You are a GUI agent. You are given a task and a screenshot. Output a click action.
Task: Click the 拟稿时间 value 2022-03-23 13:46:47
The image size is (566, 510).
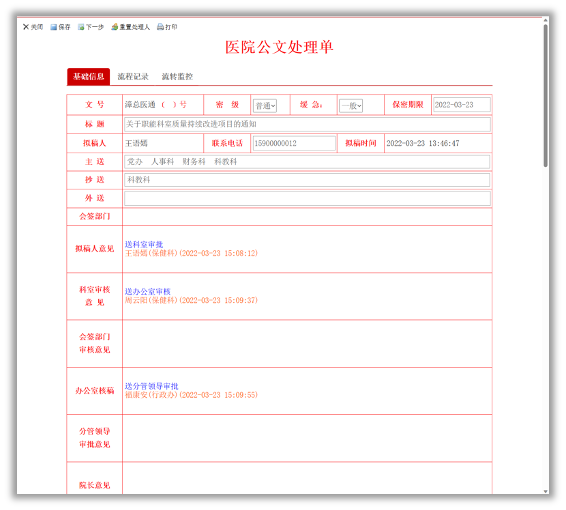coord(423,143)
